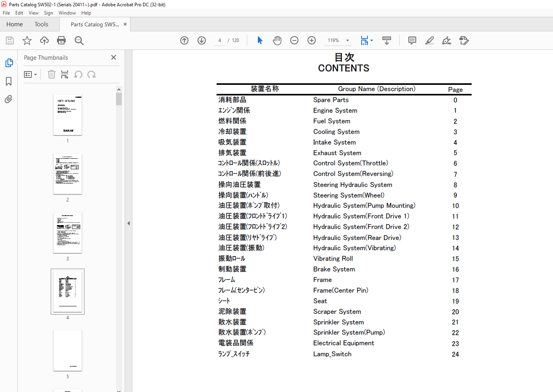Click 'Brake System' entry text
Screen dimensions: 553x392
(334, 269)
